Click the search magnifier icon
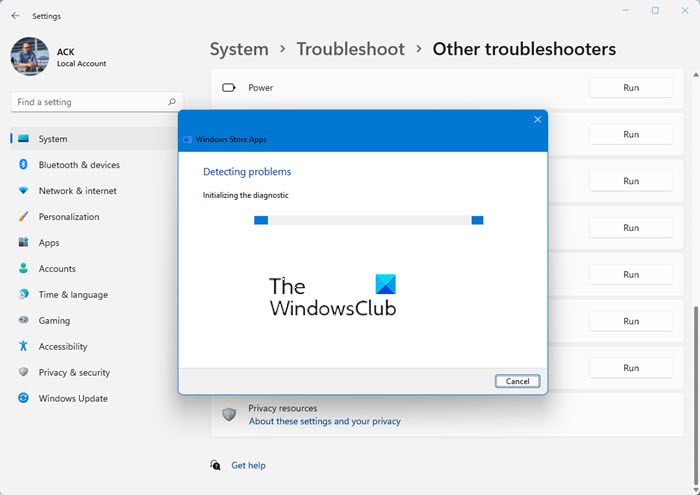 coord(172,102)
